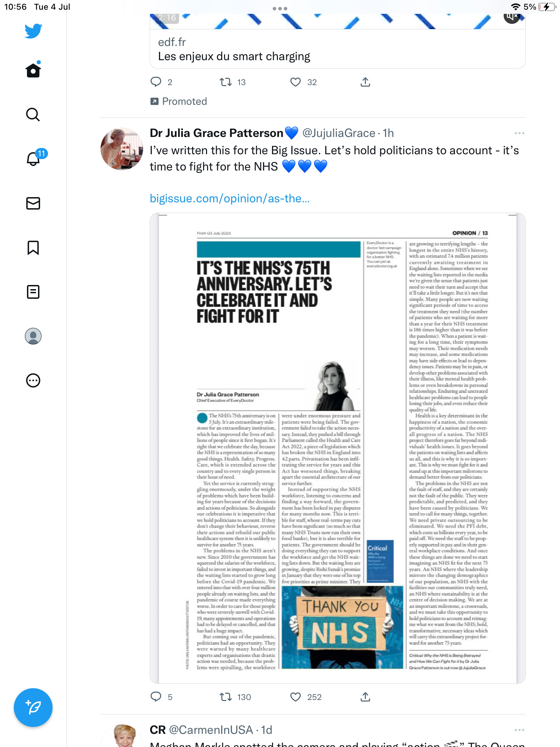Open options menu on Julia Grace Patterson's tweet
This screenshot has width=560, height=747.
pos(519,133)
